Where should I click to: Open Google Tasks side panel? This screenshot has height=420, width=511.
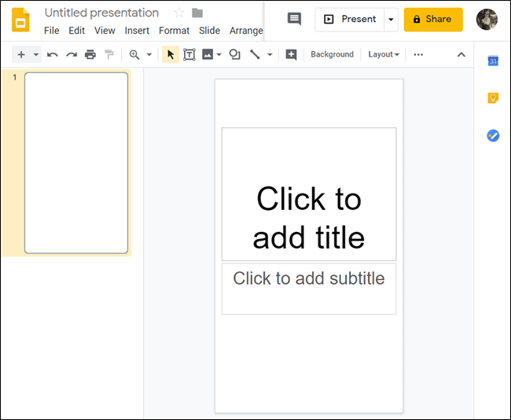(x=493, y=135)
